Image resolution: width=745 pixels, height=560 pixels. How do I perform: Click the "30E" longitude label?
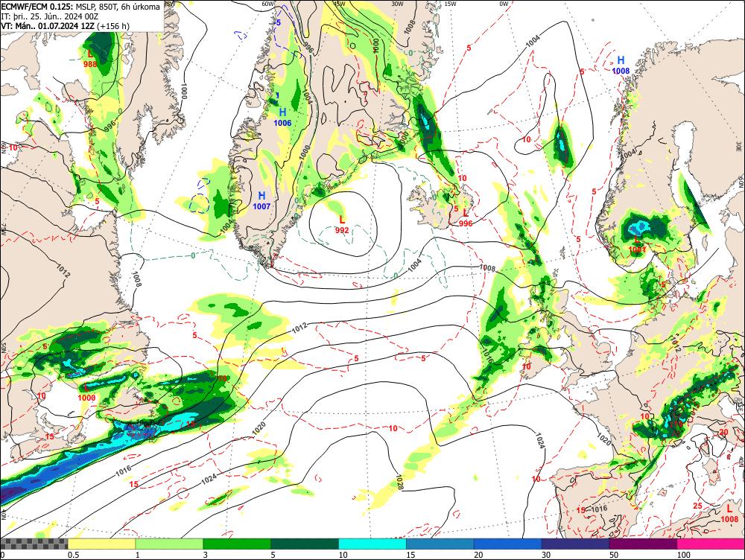coord(738,146)
